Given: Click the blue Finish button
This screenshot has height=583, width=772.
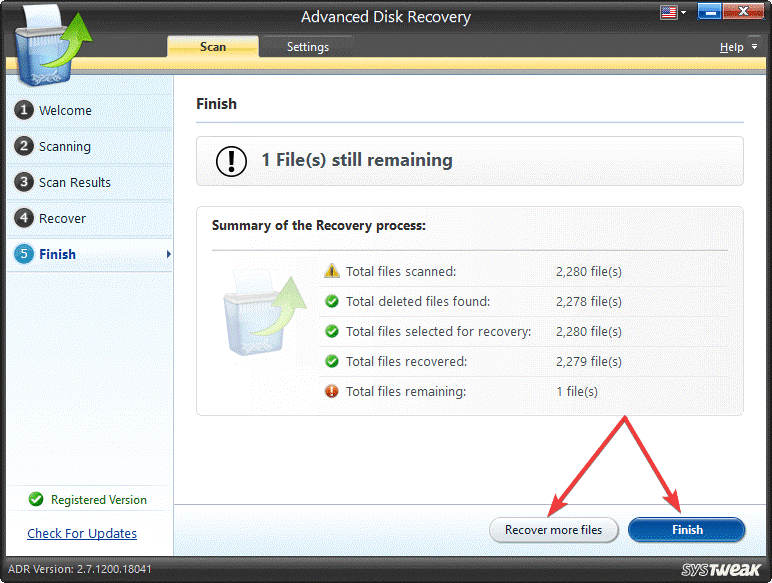Looking at the screenshot, I should coord(687,530).
